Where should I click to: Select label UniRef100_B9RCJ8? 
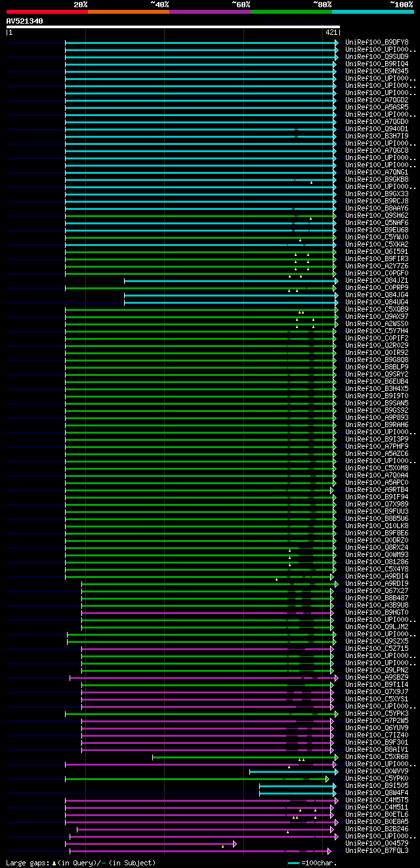click(377, 201)
